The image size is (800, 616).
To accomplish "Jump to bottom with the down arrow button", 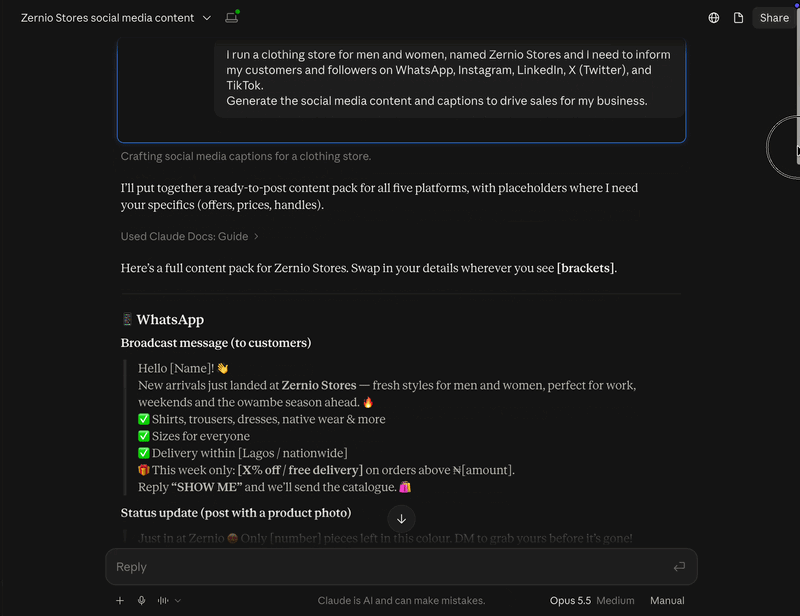I will click(402, 519).
